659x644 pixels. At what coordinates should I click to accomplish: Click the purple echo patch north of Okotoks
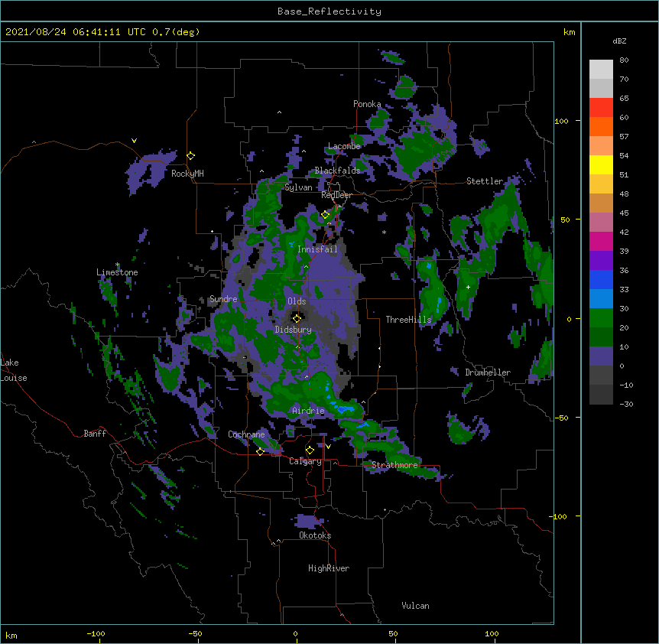[x=308, y=522]
